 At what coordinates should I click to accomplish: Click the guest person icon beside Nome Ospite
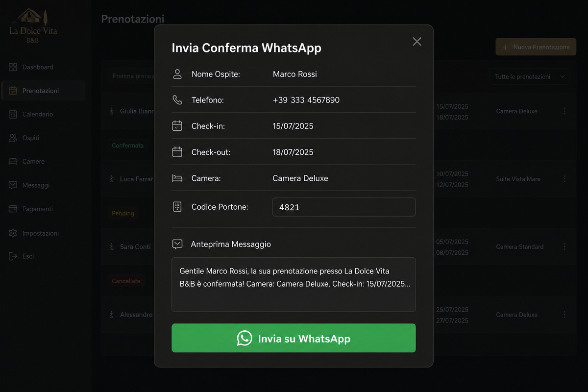click(177, 74)
